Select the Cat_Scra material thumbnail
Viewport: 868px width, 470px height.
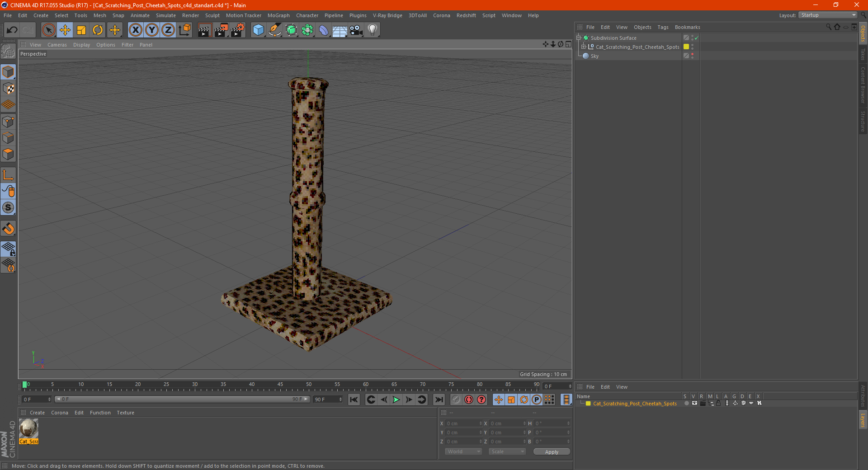[29, 428]
